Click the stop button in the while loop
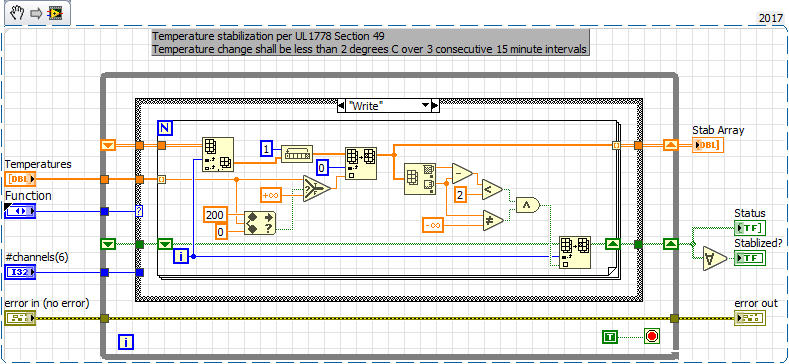 (651, 336)
